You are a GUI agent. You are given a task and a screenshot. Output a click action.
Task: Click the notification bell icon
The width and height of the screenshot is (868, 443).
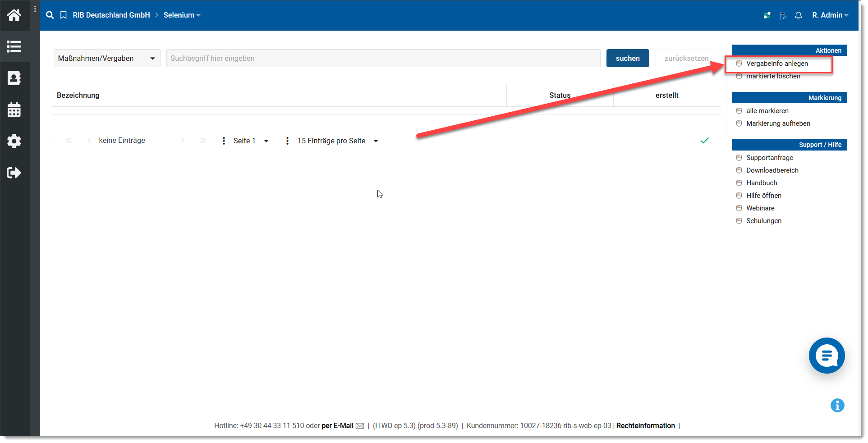click(798, 15)
